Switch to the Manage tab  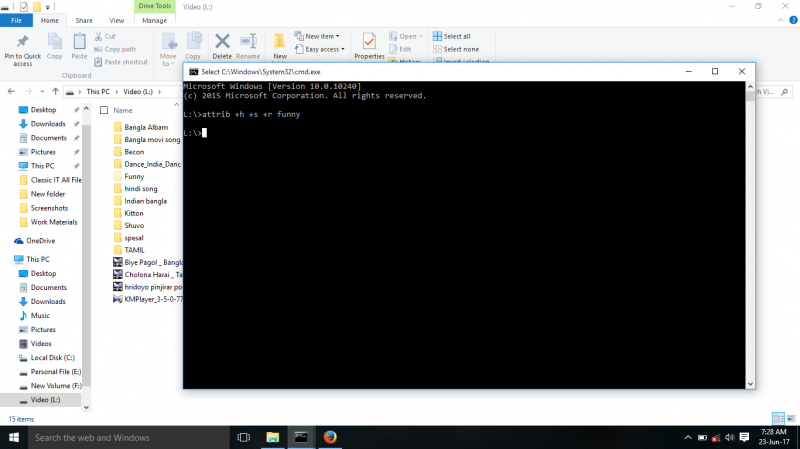155,20
